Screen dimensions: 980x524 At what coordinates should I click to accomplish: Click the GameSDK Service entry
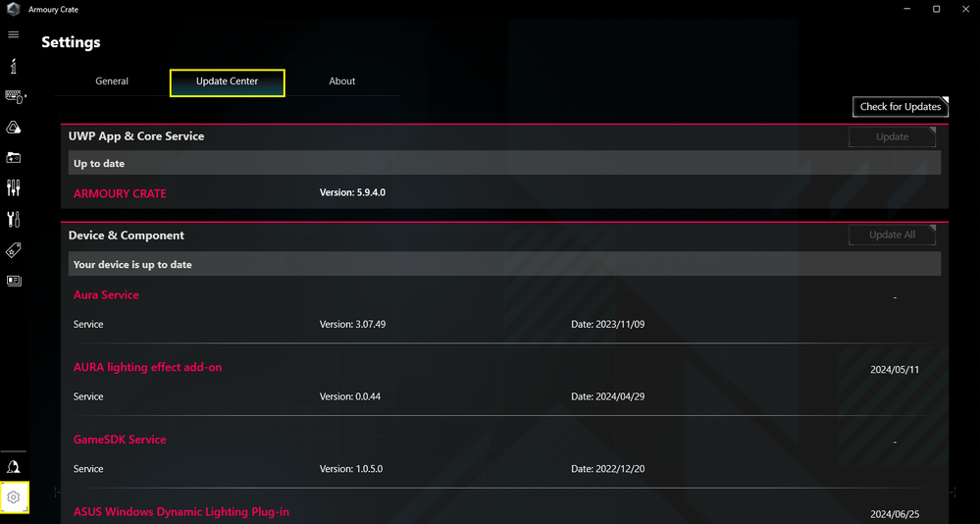tap(120, 440)
